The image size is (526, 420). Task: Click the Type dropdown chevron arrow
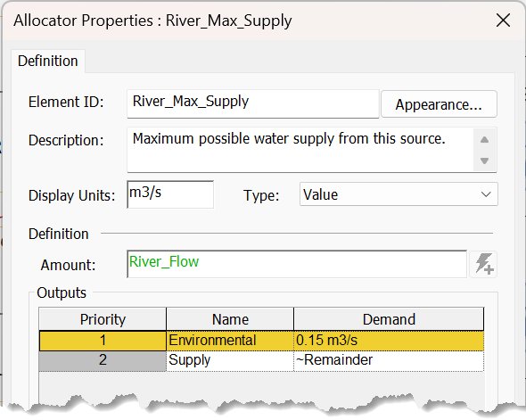point(486,194)
